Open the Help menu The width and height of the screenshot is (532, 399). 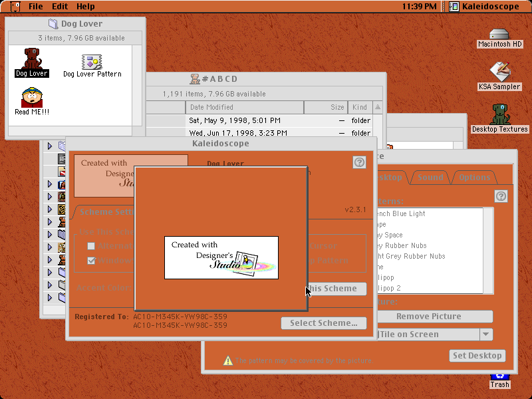click(x=86, y=7)
